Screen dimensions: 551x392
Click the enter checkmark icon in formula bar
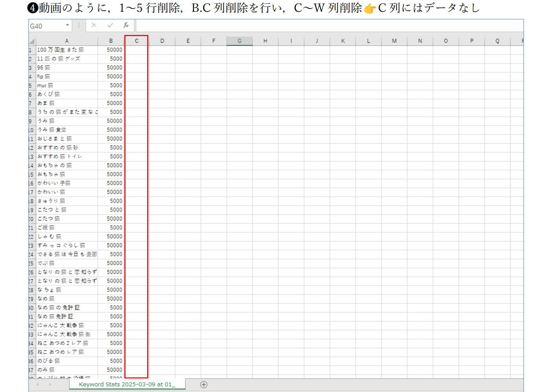pyautogui.click(x=110, y=26)
